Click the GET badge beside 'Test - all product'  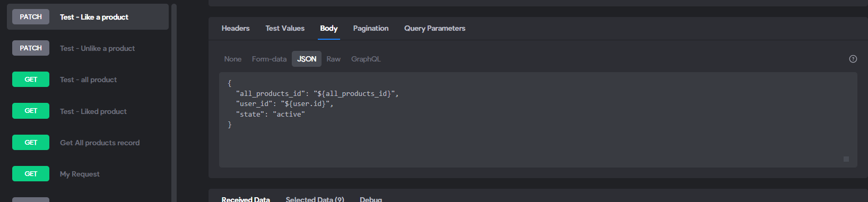[x=31, y=80]
